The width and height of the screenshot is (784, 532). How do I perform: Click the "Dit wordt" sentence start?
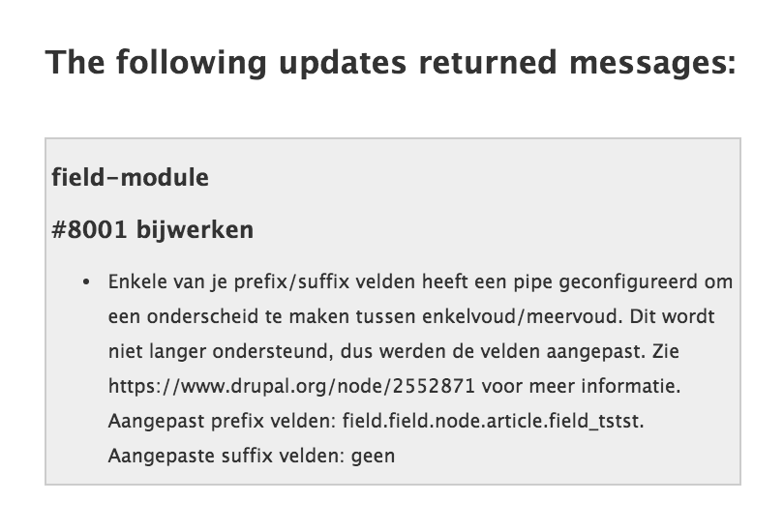click(672, 316)
